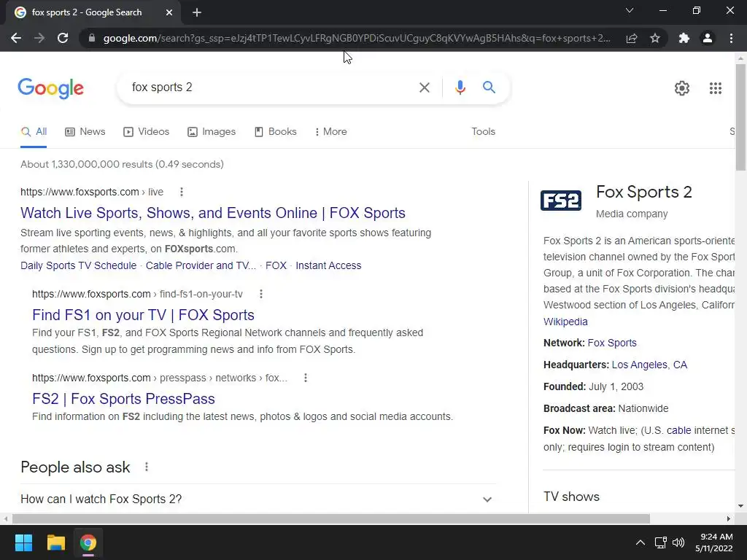The image size is (747, 560).
Task: Open options for the foxsports.com live result
Action: click(x=182, y=192)
